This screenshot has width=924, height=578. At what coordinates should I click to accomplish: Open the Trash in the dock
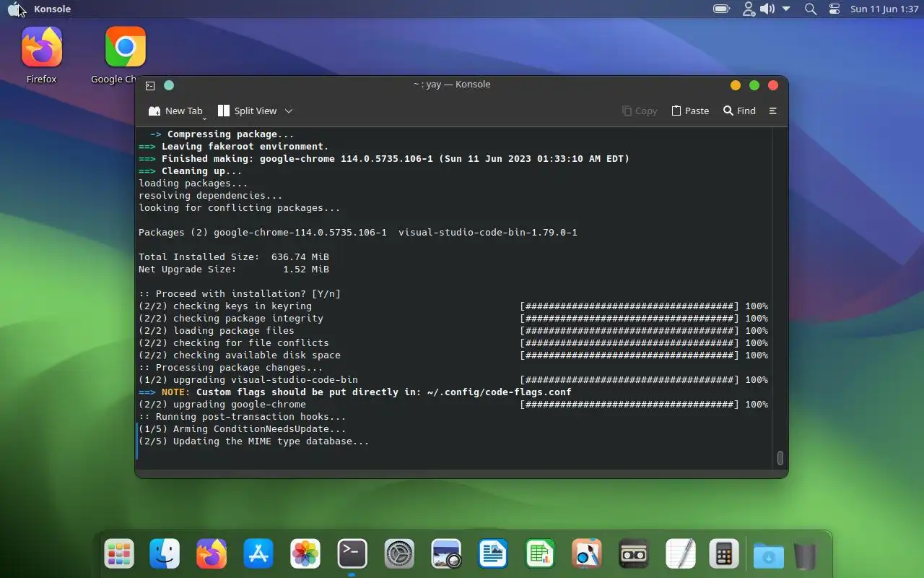(805, 555)
